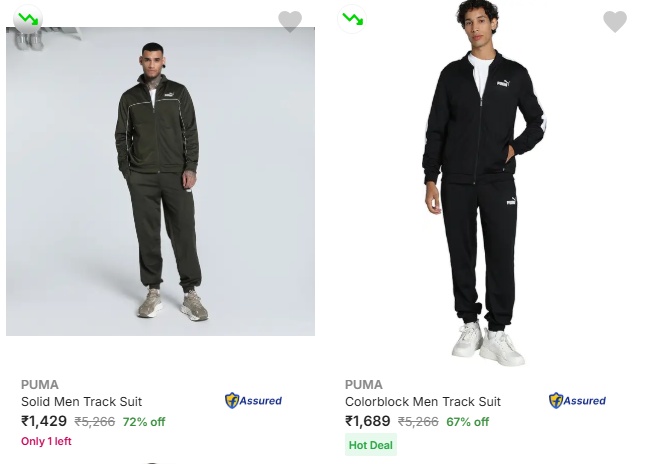Wishlist the Solid Men Track Suit with heart
This screenshot has width=647, height=464.
(290, 21)
